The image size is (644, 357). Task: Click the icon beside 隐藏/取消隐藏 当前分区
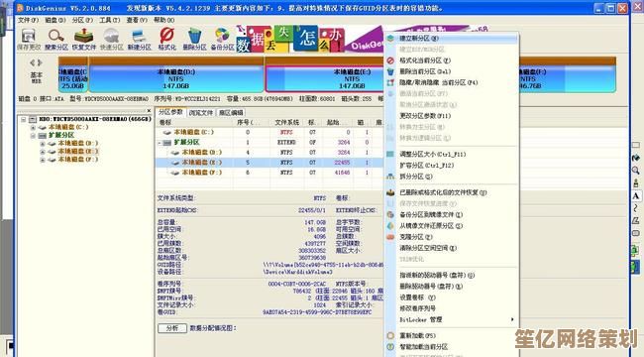pos(390,82)
